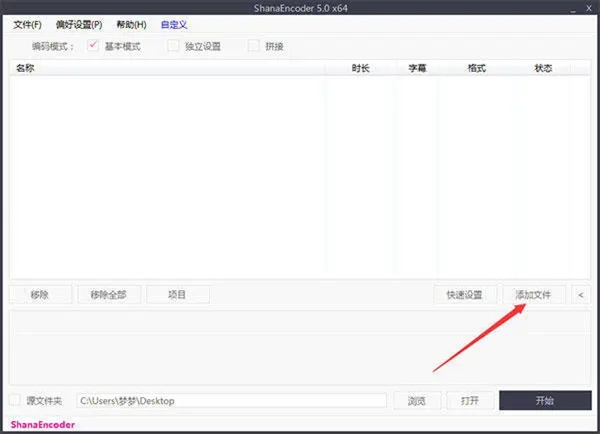Click the 项目 button
Screen dimensions: 600x434
point(177,295)
